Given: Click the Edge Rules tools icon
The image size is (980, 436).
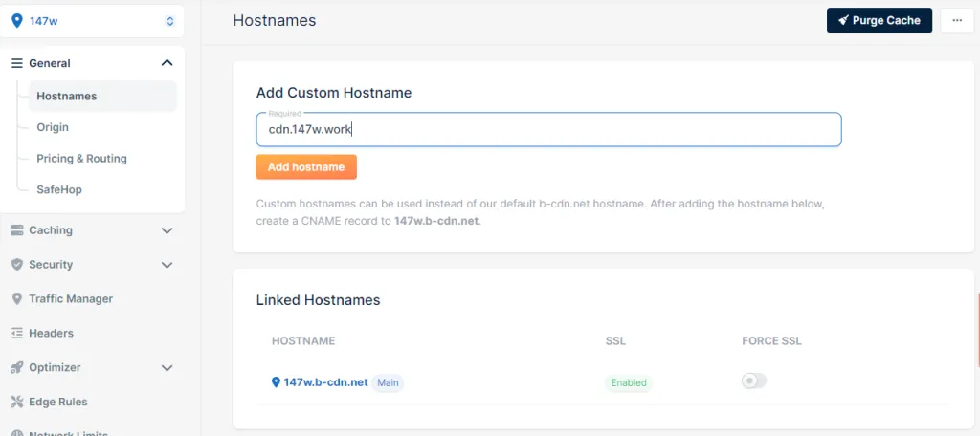Looking at the screenshot, I should (16, 402).
